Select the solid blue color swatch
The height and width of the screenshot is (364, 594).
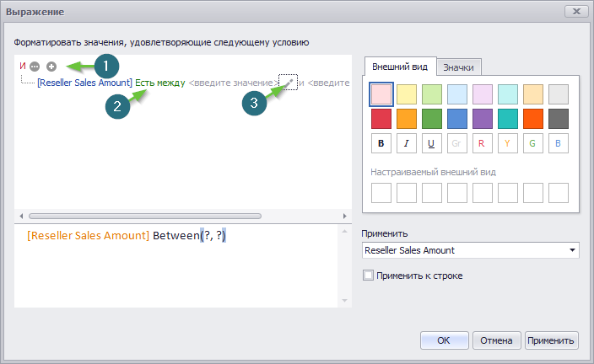[457, 119]
